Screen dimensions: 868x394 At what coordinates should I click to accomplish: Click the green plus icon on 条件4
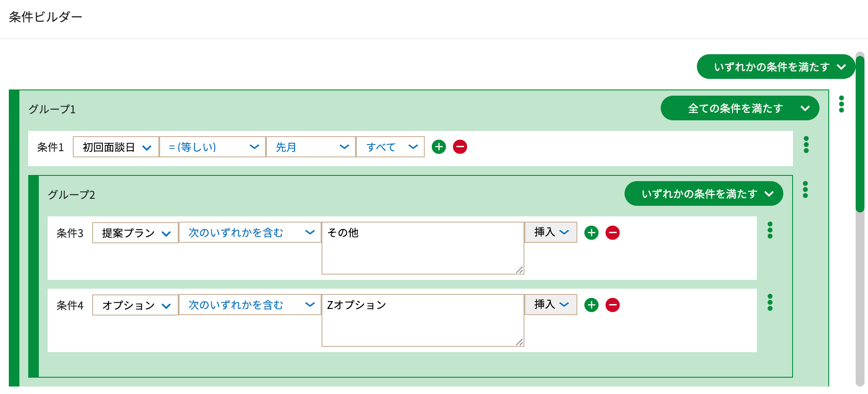(x=591, y=305)
